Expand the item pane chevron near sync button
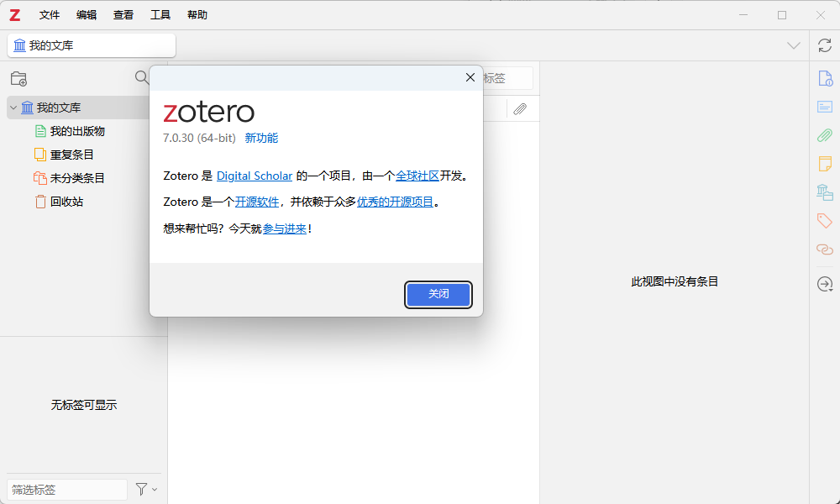This screenshot has height=504, width=840. [x=793, y=45]
